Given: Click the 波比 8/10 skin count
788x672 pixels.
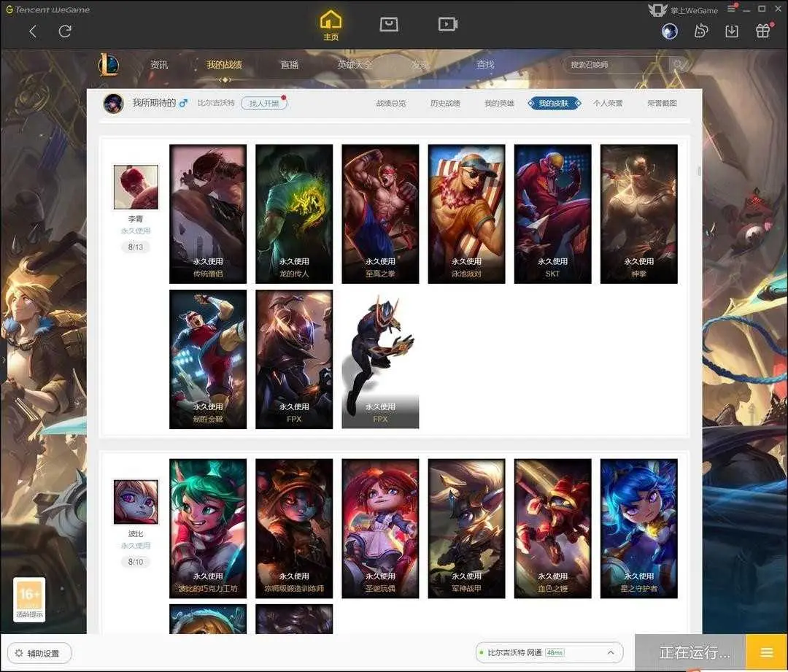Looking at the screenshot, I should (x=136, y=561).
